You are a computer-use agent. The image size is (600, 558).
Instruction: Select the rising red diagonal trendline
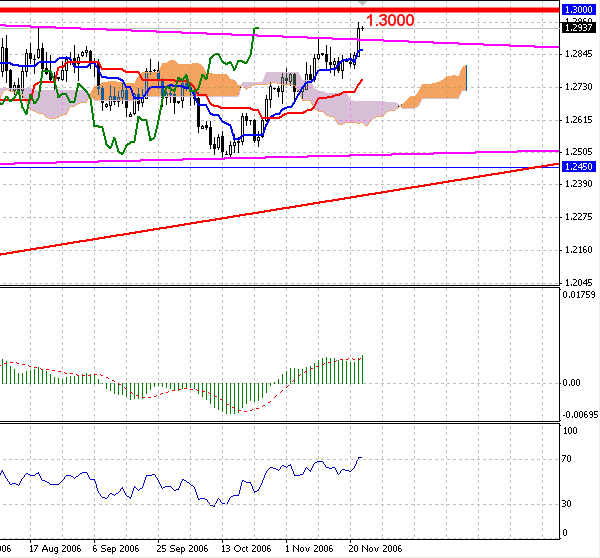pyautogui.click(x=279, y=209)
